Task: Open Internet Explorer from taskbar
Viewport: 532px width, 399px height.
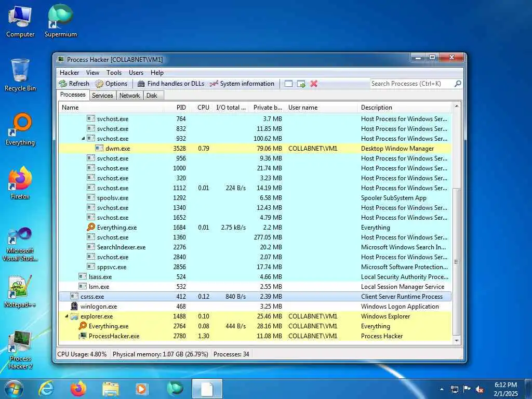Action: click(x=46, y=389)
